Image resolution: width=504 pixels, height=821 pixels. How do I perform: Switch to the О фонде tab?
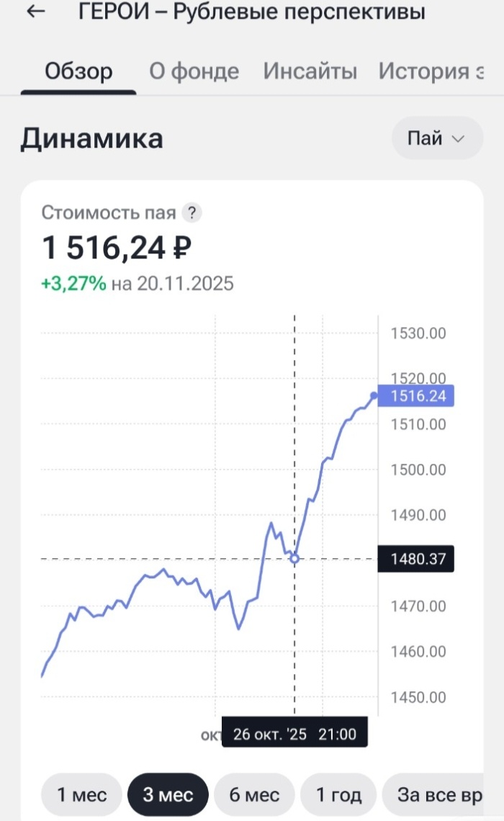(193, 71)
